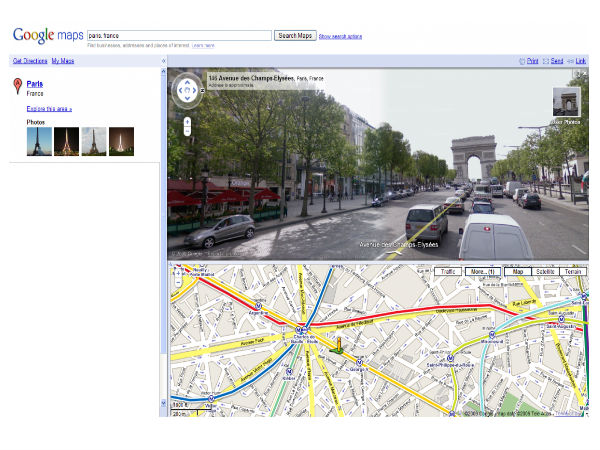Click the red Paris location pin icon
Screen dimensions: 600x450
tap(17, 89)
